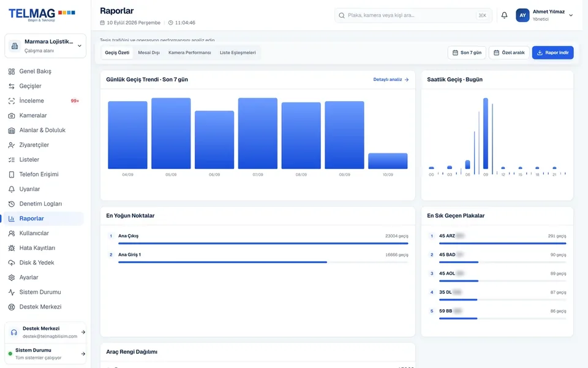Viewport: 588px width, 368px height.
Task: Expand Sistem Durumu status card arrow
Action: pos(83,354)
